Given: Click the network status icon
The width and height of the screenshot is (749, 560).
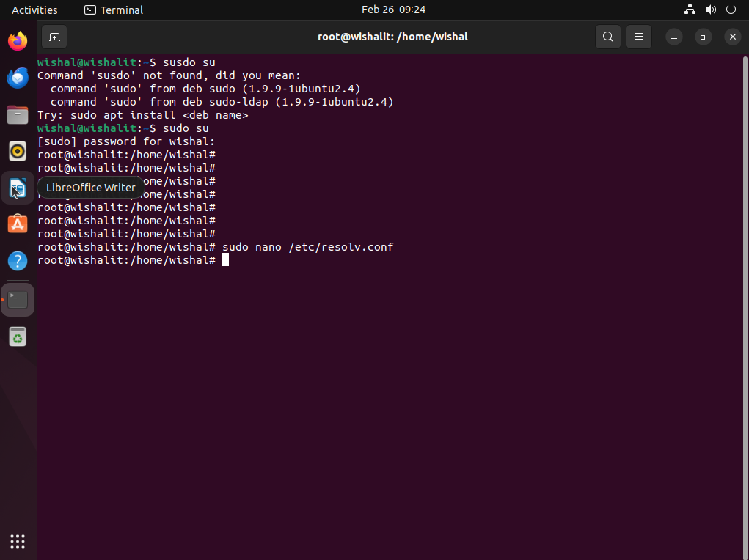Looking at the screenshot, I should (690, 10).
